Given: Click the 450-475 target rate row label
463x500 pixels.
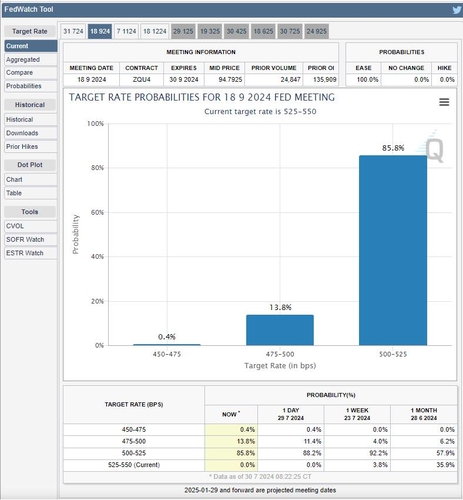Looking at the screenshot, I should (134, 430).
